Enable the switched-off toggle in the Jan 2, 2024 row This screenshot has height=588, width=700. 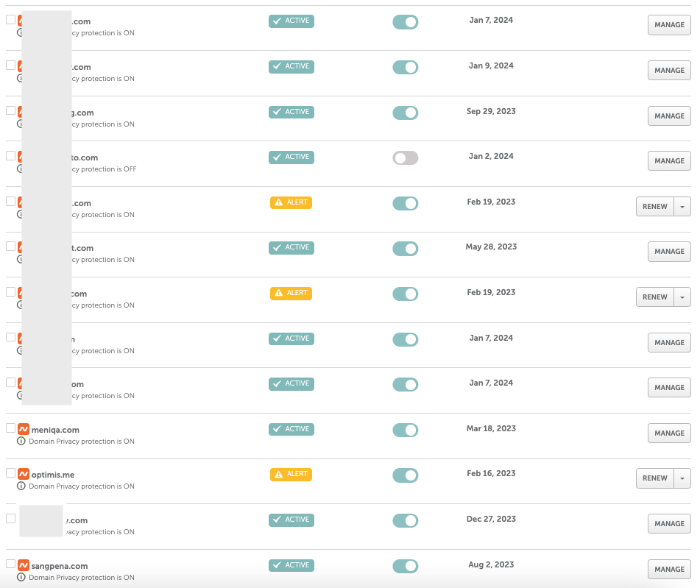405,157
